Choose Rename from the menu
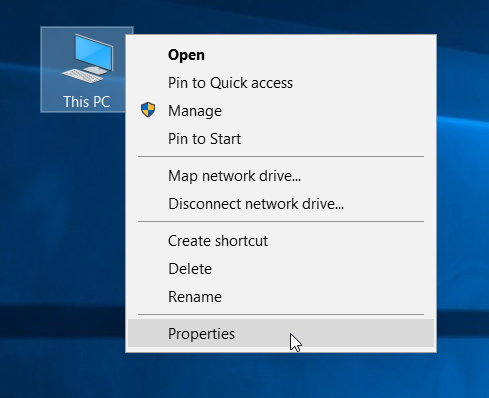The width and height of the screenshot is (489, 398). (x=281, y=297)
